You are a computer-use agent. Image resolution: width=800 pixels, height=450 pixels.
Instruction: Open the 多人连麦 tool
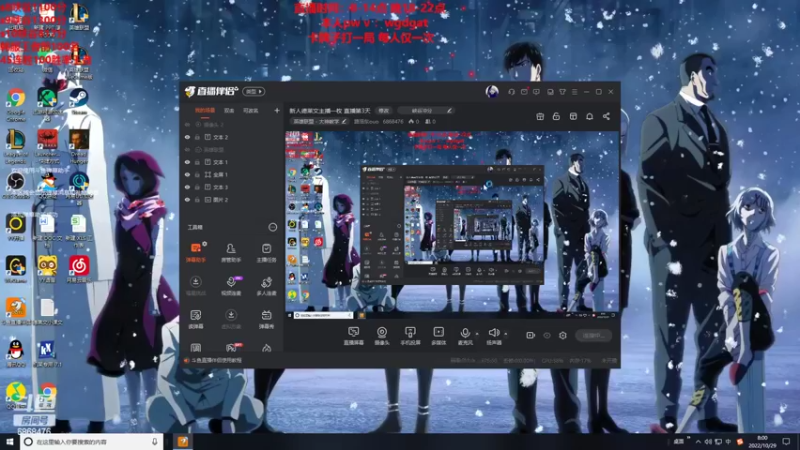[x=266, y=286]
